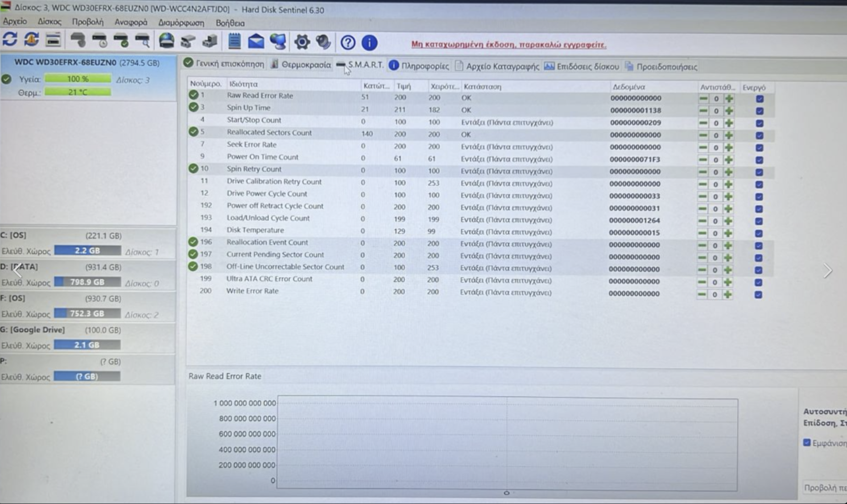Open the configuration gear icon
The height and width of the screenshot is (504, 847).
click(302, 42)
